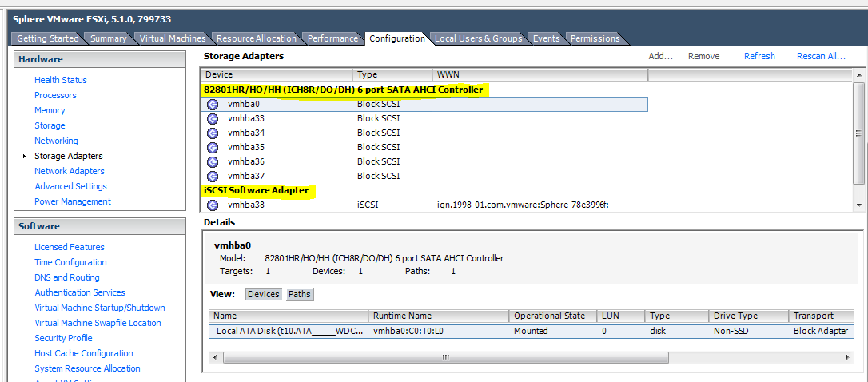The image size is (868, 382).
Task: Open the Performance tab
Action: coord(332,38)
